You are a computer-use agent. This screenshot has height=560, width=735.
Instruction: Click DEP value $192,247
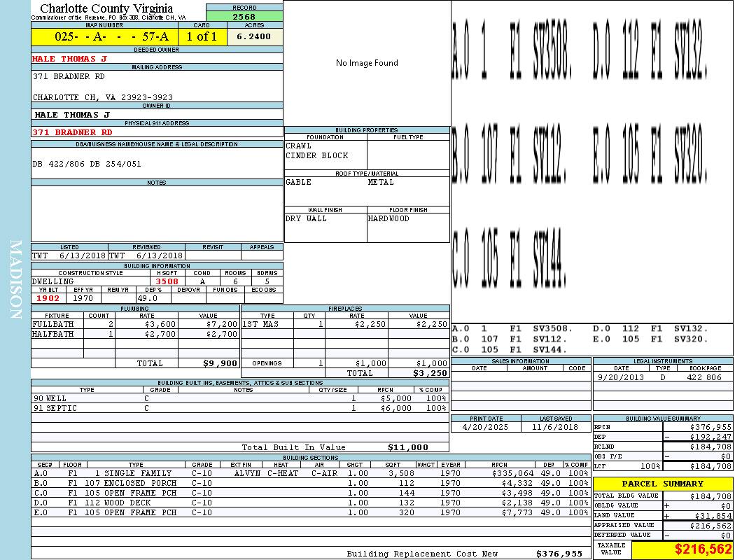(x=710, y=437)
